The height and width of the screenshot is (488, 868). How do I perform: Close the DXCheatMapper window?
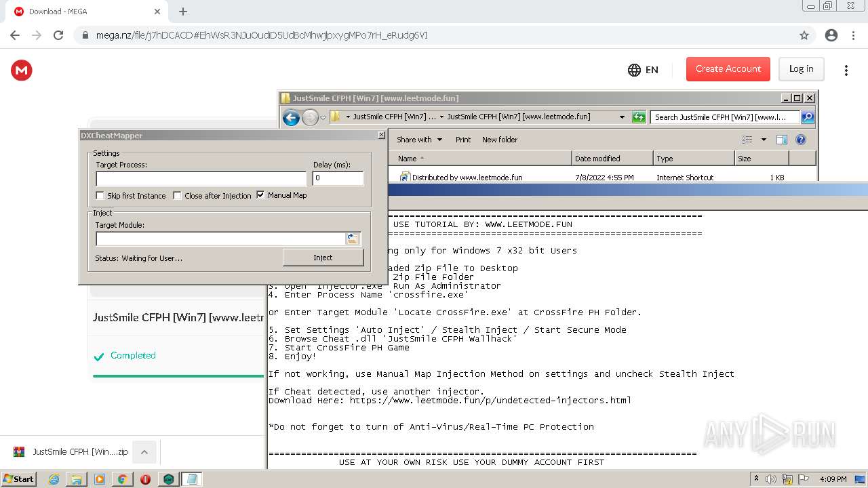(381, 136)
